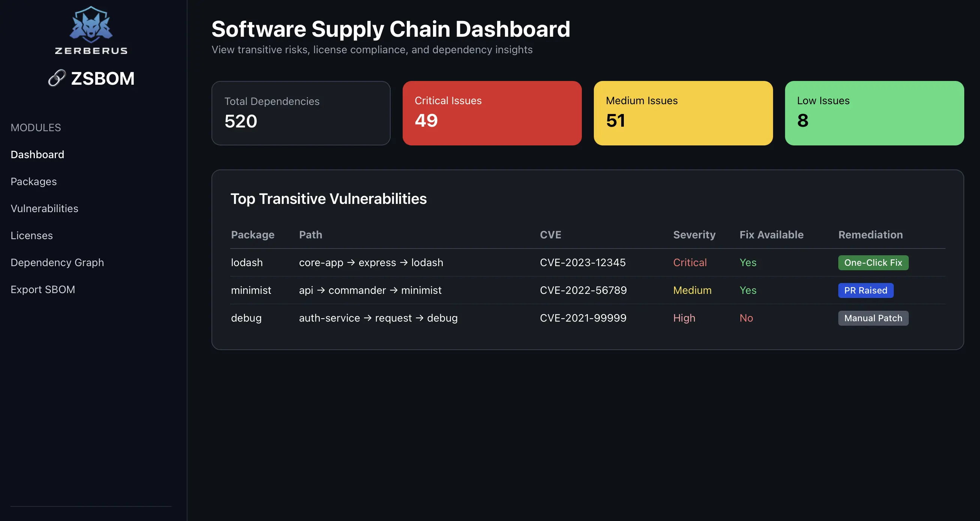Click CVE-2022-56789 in the table
The image size is (980, 521).
583,290
